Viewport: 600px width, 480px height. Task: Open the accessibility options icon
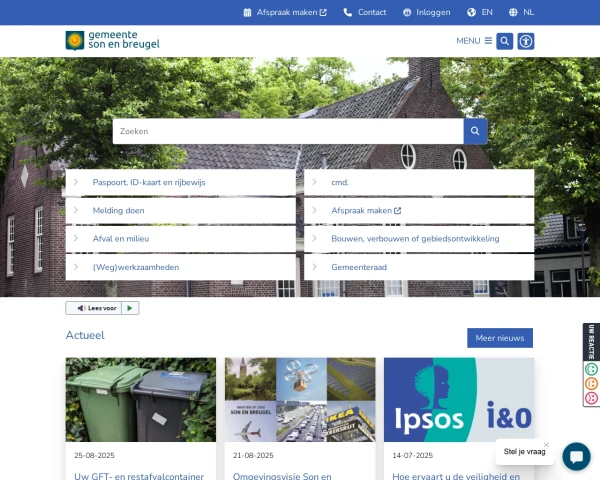pos(526,41)
